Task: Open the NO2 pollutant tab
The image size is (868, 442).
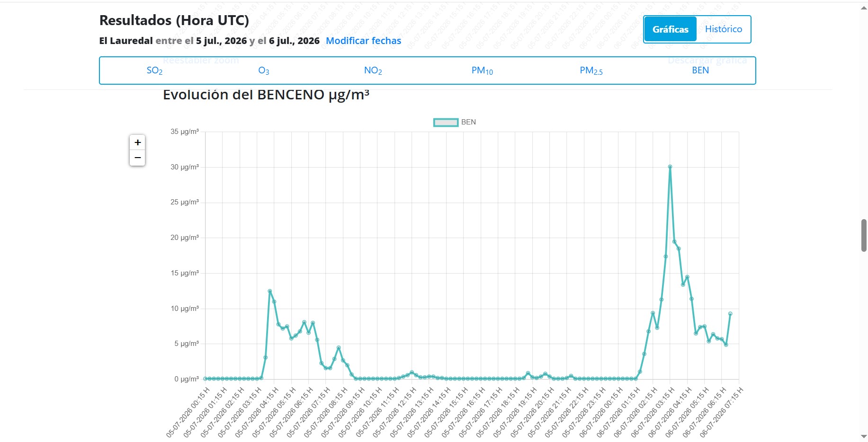Action: tap(373, 71)
